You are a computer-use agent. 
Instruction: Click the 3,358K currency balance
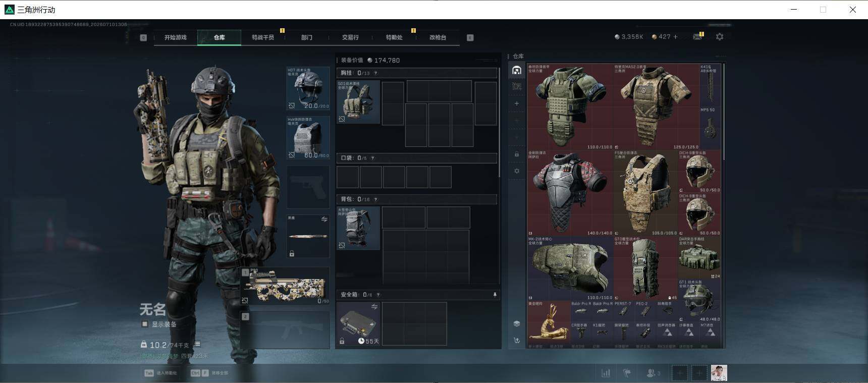click(629, 37)
